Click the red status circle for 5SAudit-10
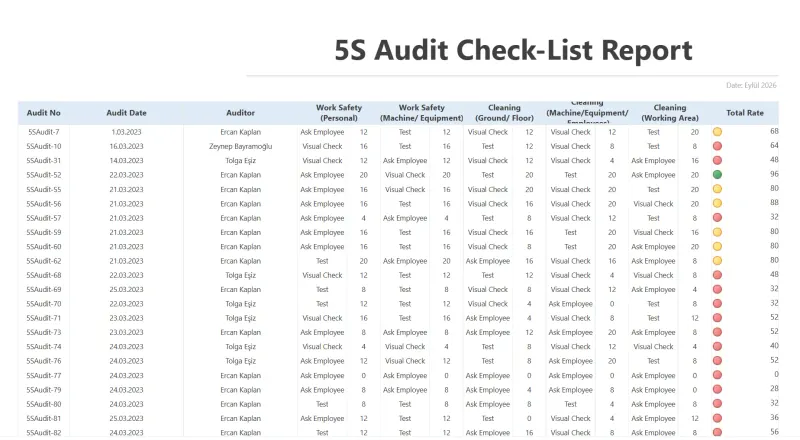Image resolution: width=800 pixels, height=440 pixels. (x=717, y=146)
